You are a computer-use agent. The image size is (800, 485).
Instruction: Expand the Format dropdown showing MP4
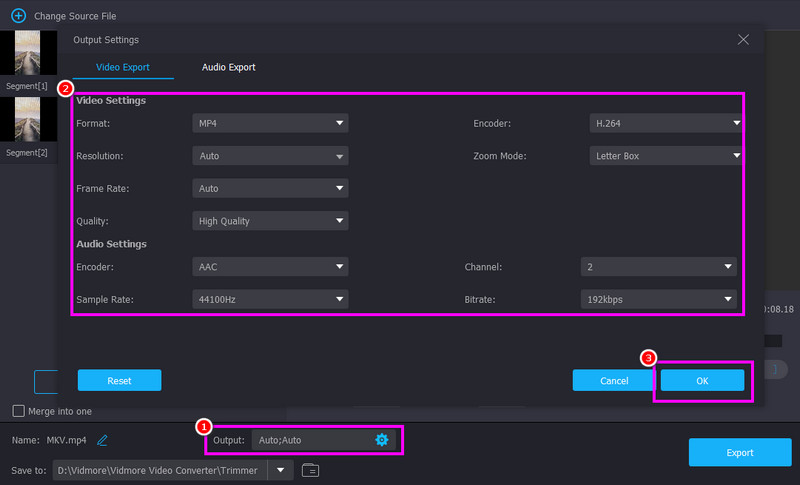pyautogui.click(x=270, y=123)
